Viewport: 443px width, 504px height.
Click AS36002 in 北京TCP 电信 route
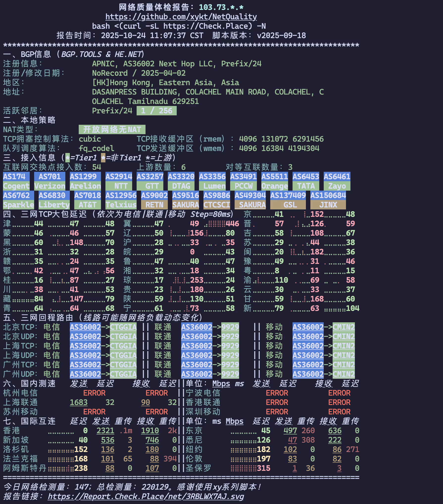85,327
